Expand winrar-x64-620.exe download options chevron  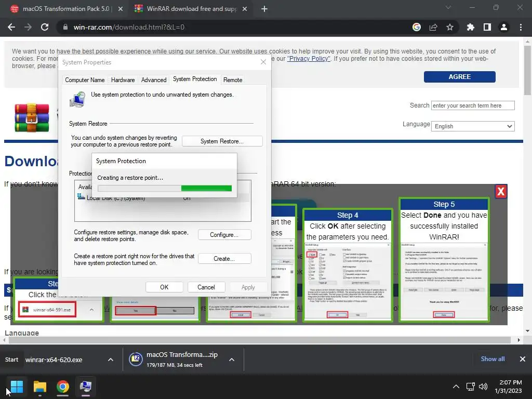111,360
